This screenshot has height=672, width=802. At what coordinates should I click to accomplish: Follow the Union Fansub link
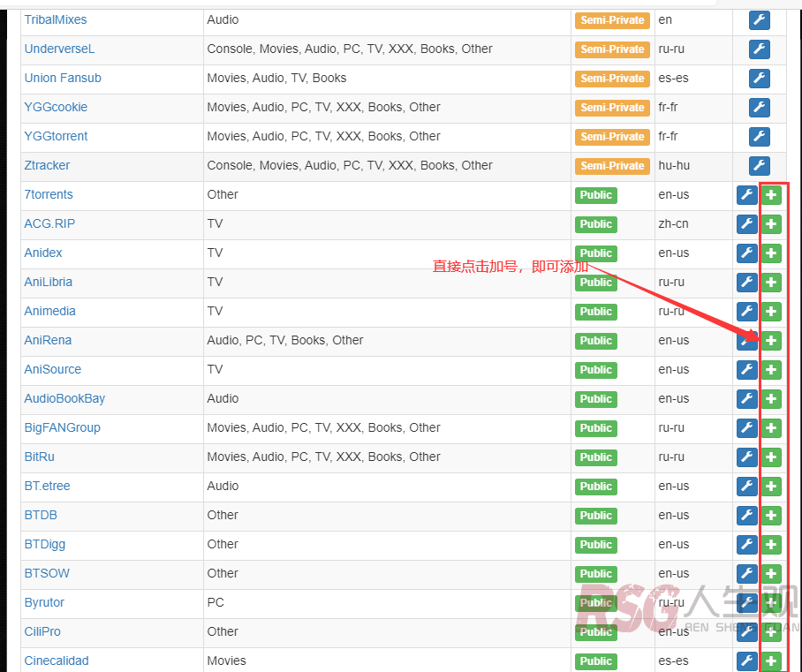[63, 79]
